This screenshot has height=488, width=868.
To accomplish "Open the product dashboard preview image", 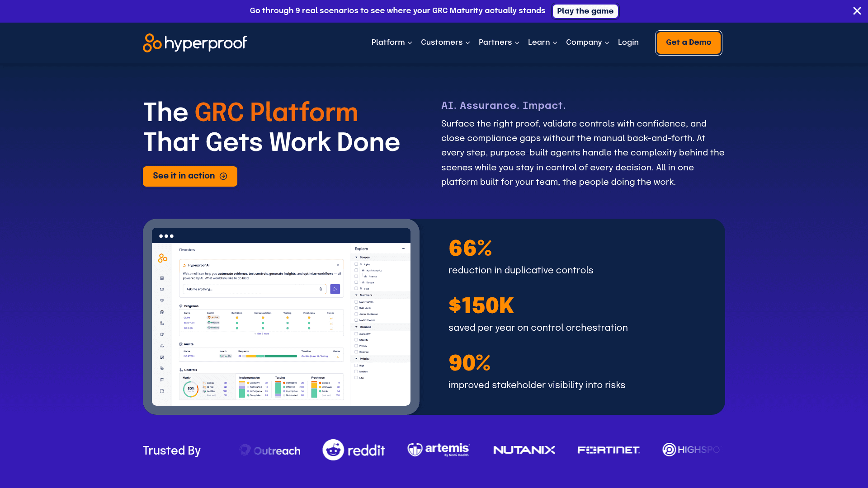I will [x=281, y=317].
